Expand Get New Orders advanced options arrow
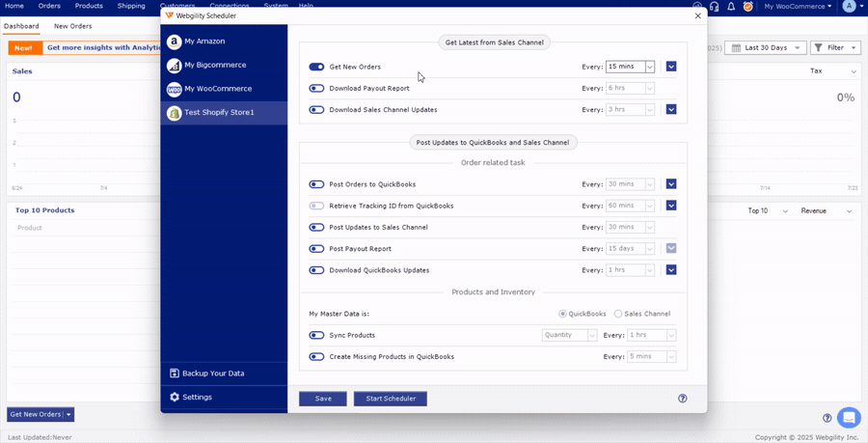 tap(671, 67)
